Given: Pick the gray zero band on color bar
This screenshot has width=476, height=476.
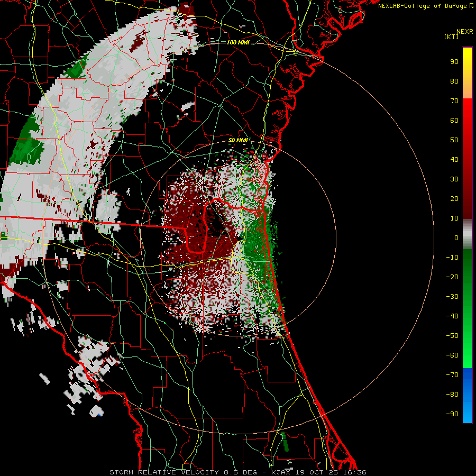Looking at the screenshot, I should pos(467,234).
